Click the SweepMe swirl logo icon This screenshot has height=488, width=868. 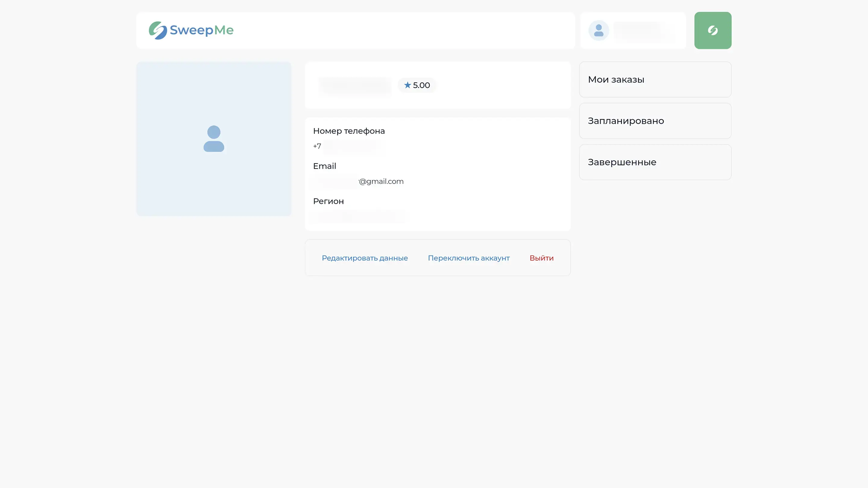click(158, 30)
